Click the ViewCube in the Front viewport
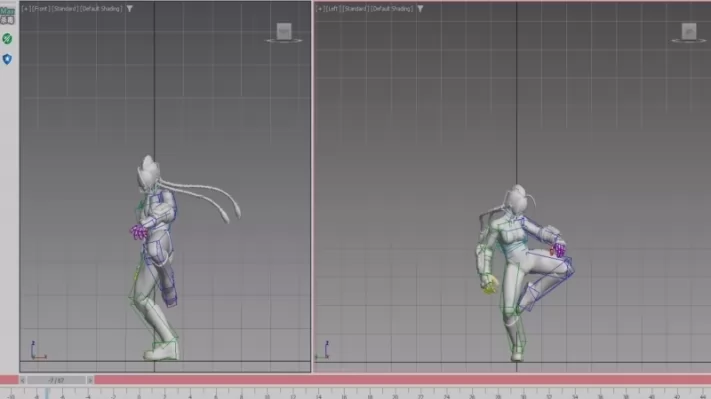Screen dimensions: 711x399 click(x=284, y=33)
